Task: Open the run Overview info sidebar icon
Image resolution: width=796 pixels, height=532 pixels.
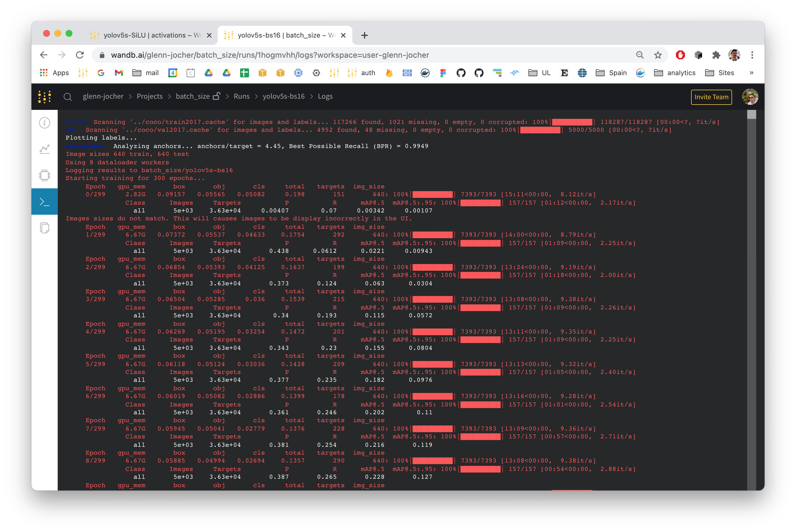Action: click(45, 123)
